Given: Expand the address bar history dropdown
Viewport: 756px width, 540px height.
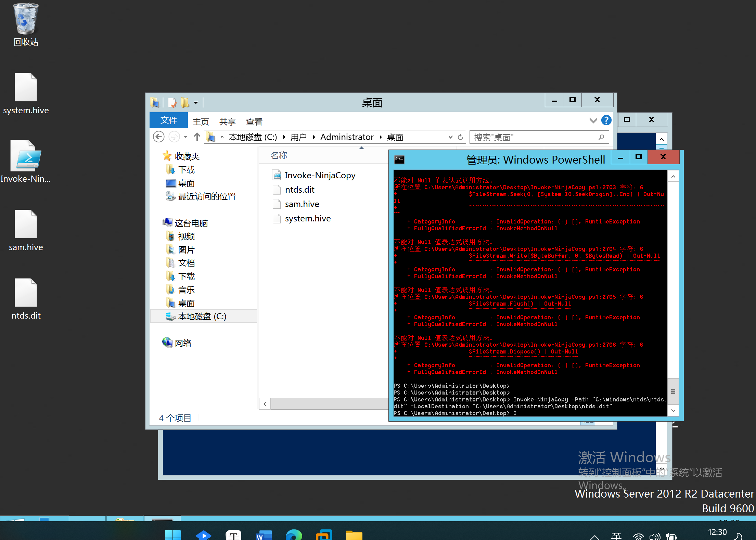Looking at the screenshot, I should point(450,137).
